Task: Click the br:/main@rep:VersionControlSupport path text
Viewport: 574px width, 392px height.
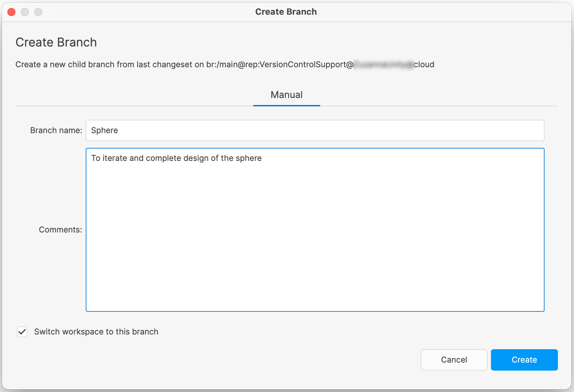Action: (x=280, y=65)
